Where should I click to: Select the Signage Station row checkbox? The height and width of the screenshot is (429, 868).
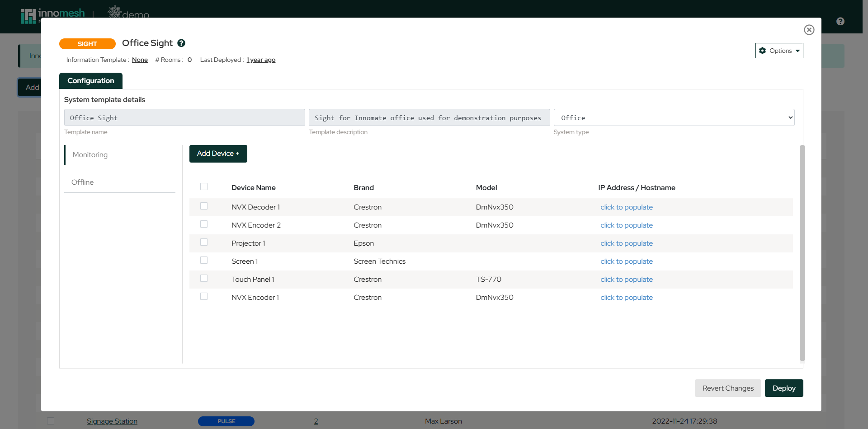coord(51,421)
